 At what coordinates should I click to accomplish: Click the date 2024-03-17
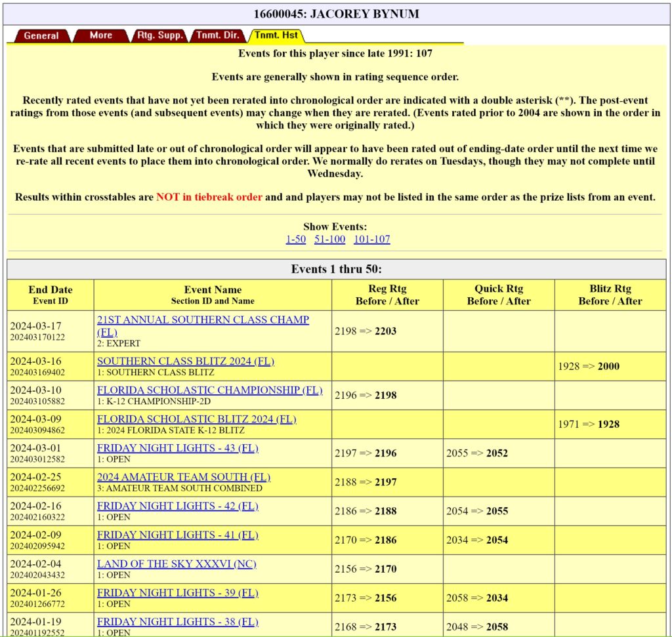tap(35, 326)
